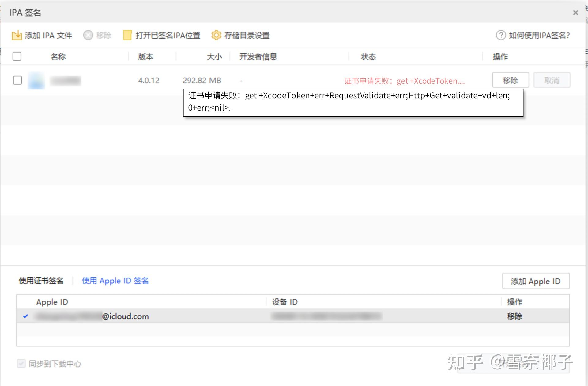Click the blurred app name in IPA row
This screenshot has width=588, height=386.
coord(66,81)
